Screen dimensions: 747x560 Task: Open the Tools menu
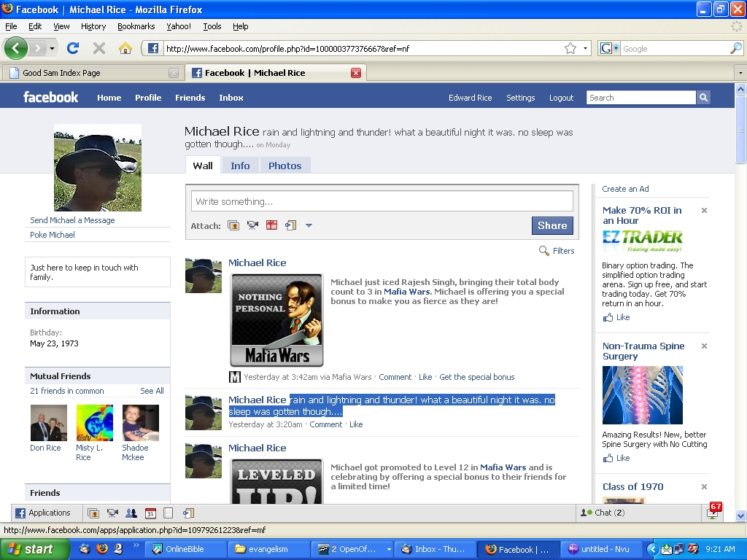coord(212,26)
